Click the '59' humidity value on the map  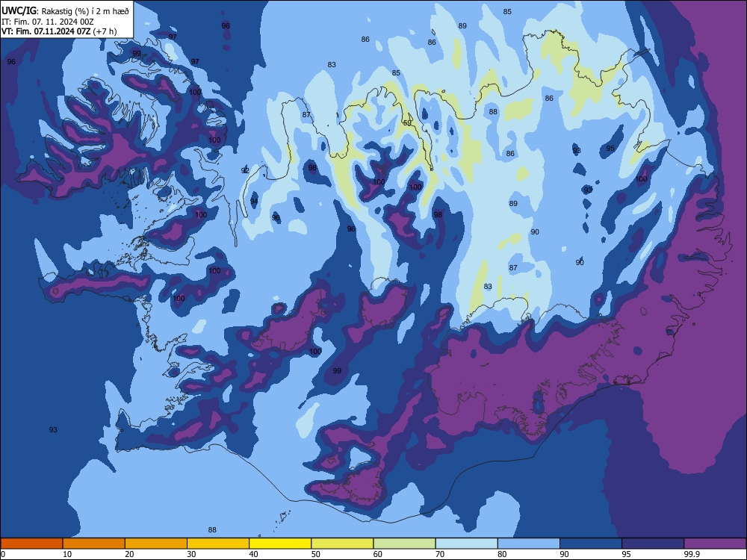pyautogui.click(x=407, y=123)
